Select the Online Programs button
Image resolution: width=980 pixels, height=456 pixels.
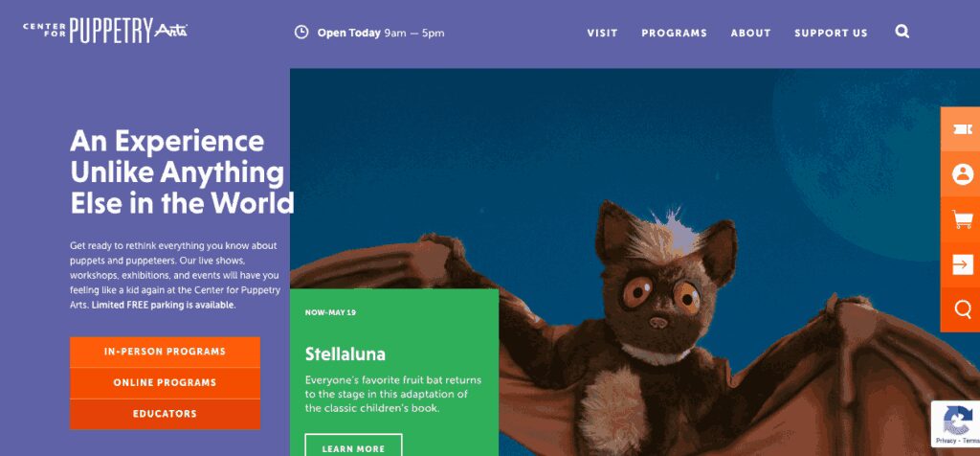click(x=165, y=383)
